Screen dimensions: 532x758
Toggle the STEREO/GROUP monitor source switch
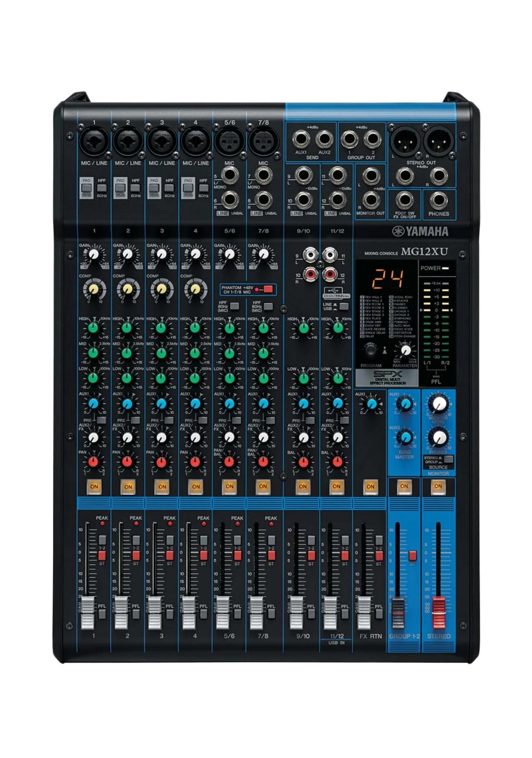click(448, 459)
